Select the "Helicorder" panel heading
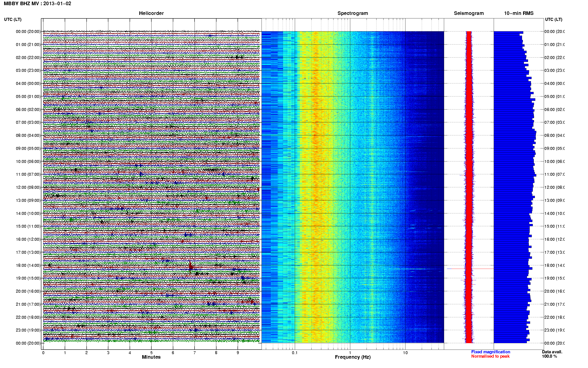 coord(151,13)
